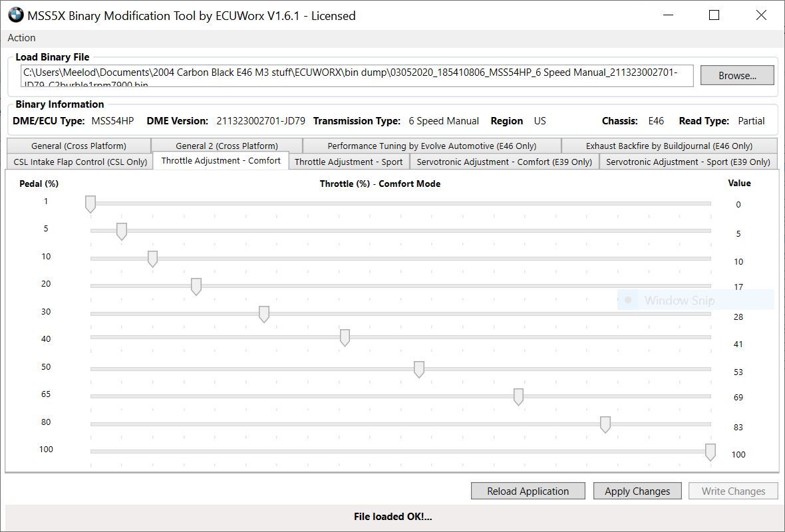
Task: Click the Browse button
Action: coord(736,75)
